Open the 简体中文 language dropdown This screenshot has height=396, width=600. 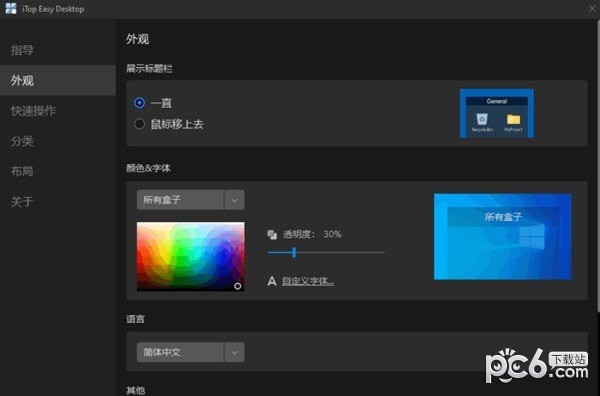point(191,352)
